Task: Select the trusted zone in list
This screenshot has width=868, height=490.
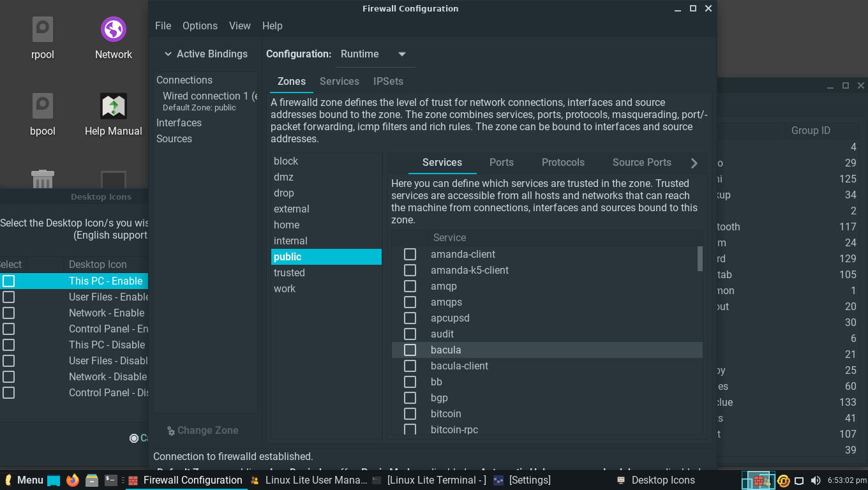Action: click(x=326, y=272)
